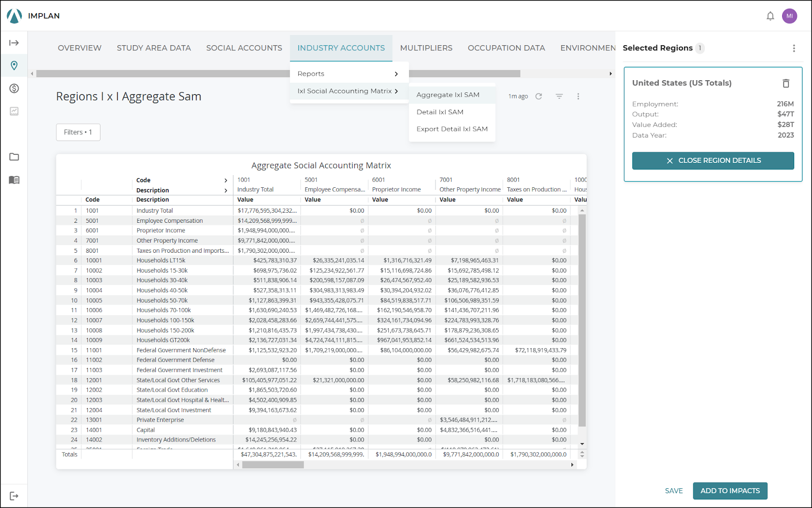Click the United States (US Totals) title
Image resolution: width=812 pixels, height=508 pixels.
(x=682, y=83)
